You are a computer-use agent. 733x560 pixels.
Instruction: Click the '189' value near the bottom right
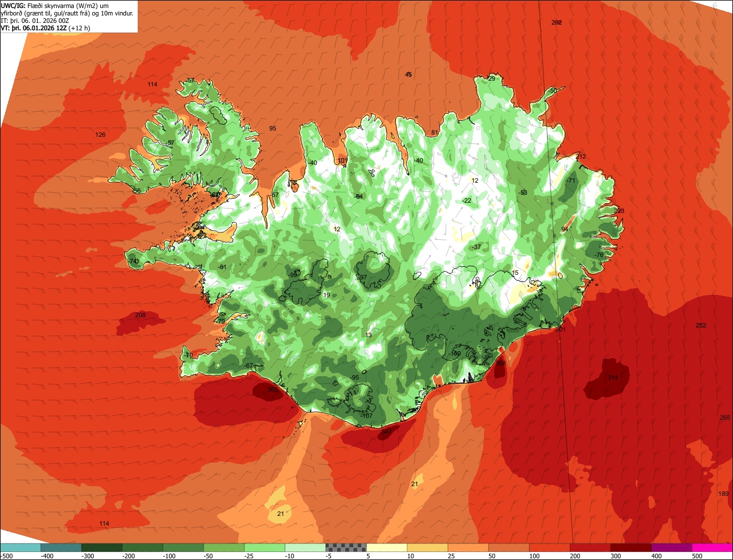pos(723,494)
